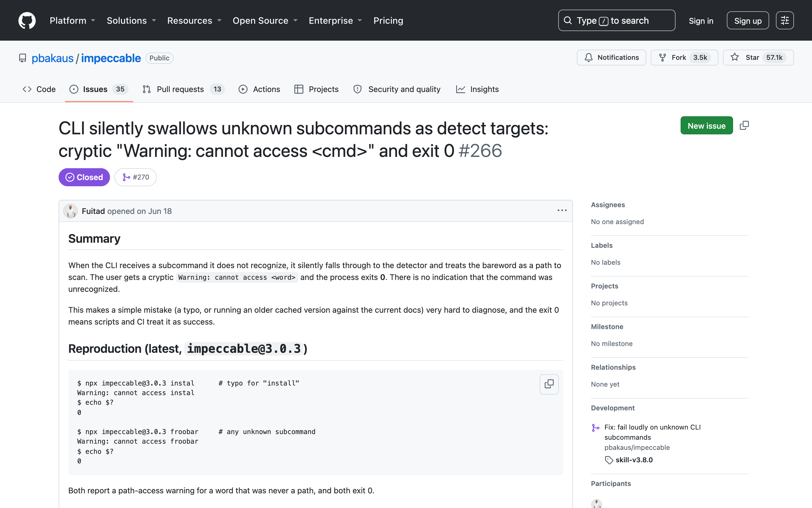Click the Participants sidebar heading

pos(611,483)
